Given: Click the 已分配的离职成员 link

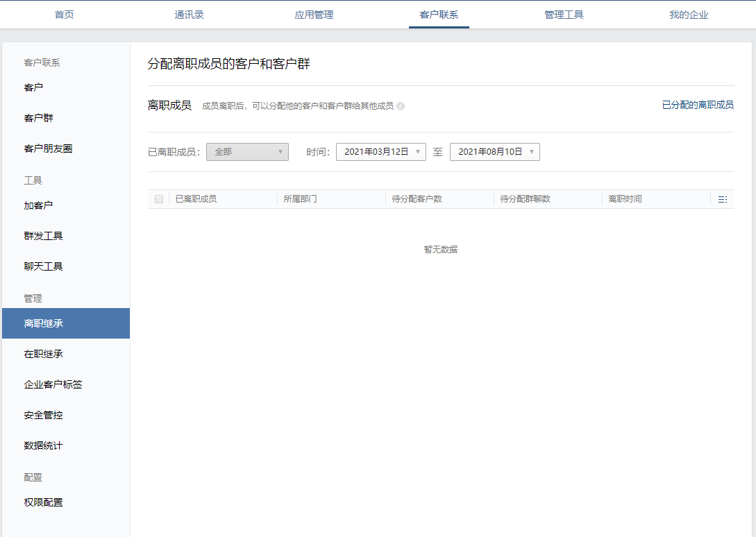Looking at the screenshot, I should (697, 105).
